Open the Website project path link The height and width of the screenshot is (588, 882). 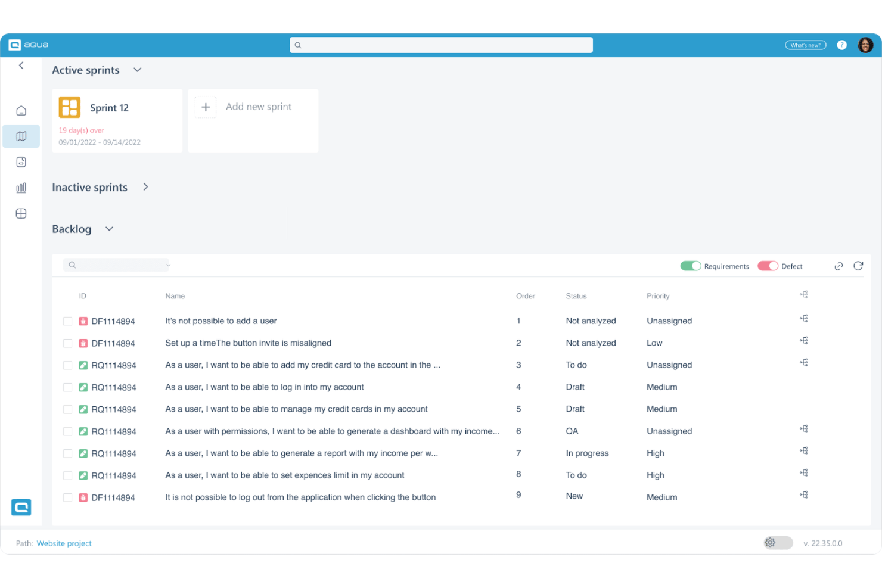(64, 543)
